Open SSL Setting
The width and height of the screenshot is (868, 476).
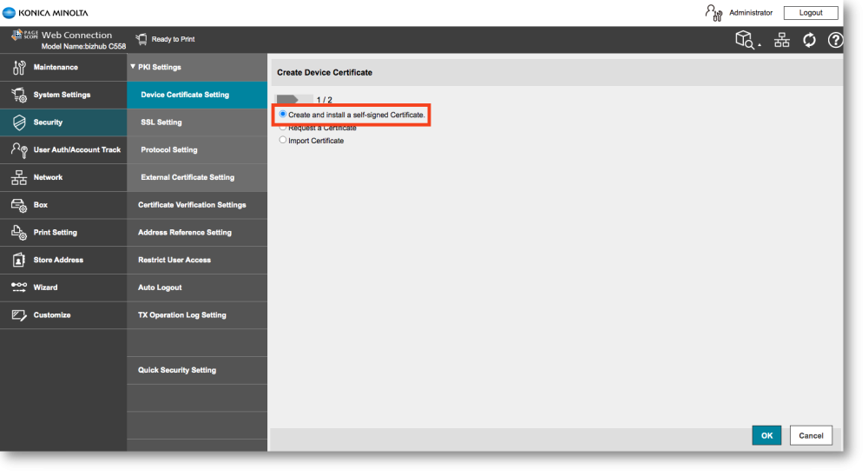pyautogui.click(x=197, y=122)
